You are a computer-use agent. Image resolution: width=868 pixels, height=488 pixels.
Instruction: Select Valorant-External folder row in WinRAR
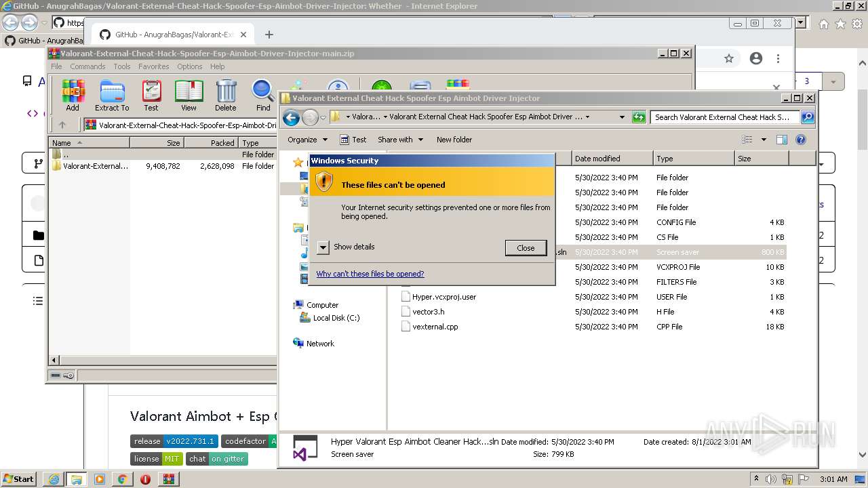click(x=163, y=166)
